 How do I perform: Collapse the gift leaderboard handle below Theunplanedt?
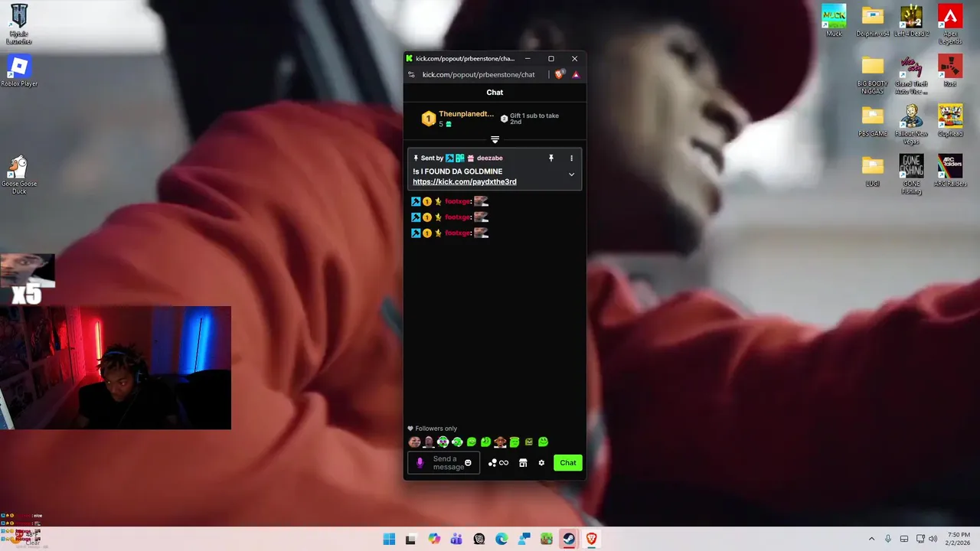point(495,139)
